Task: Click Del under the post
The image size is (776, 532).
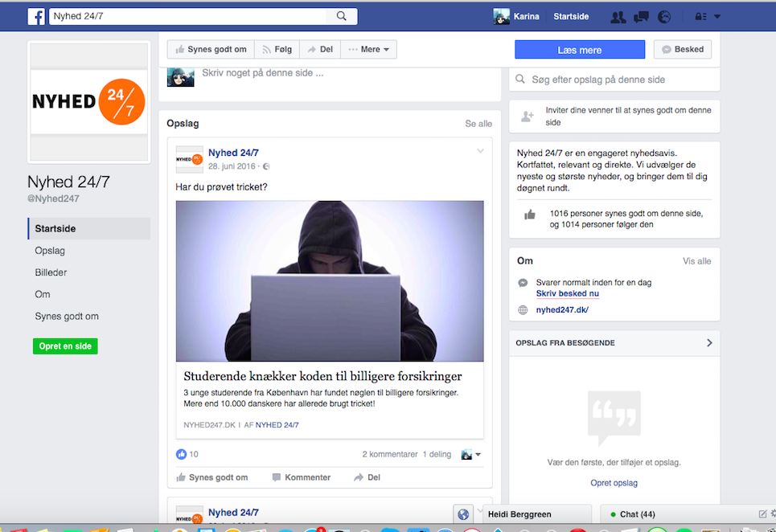Action: pyautogui.click(x=367, y=477)
